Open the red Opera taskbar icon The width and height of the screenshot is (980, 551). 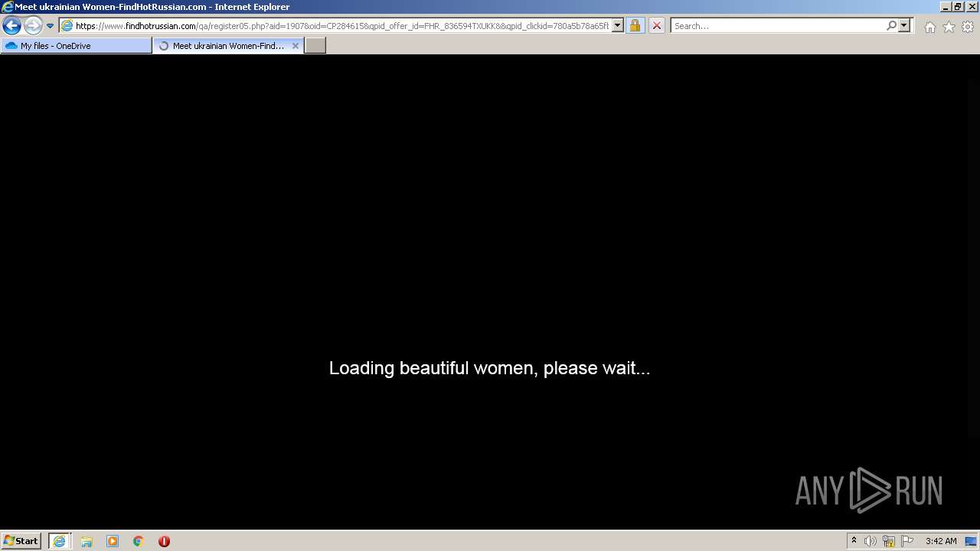[164, 541]
